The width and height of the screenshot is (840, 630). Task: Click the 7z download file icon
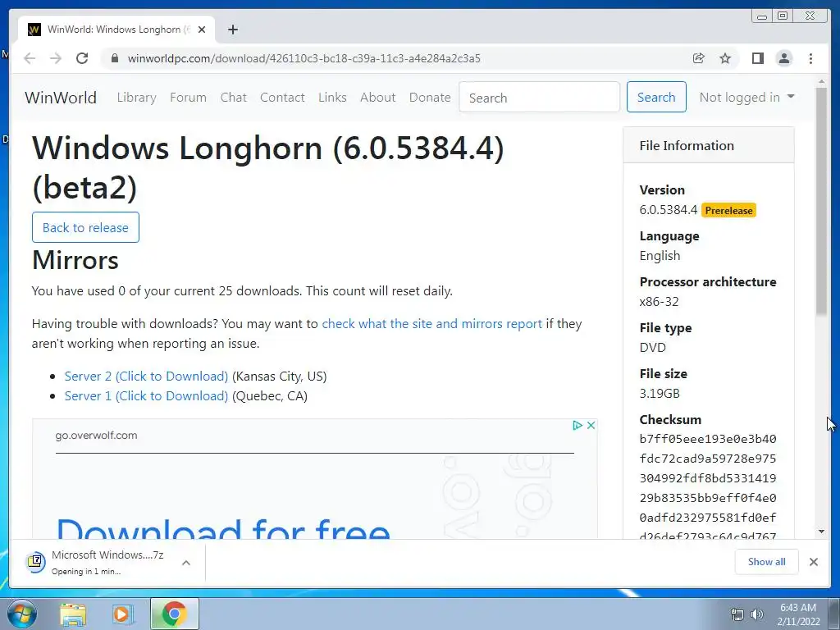click(35, 563)
